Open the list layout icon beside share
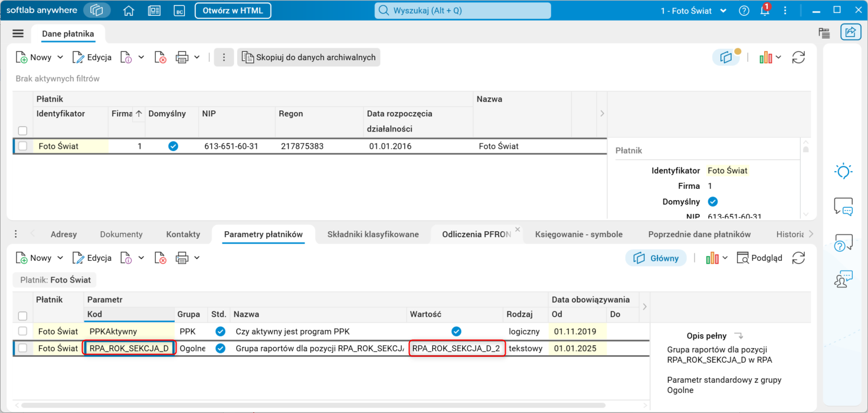This screenshot has height=413, width=868. (824, 33)
